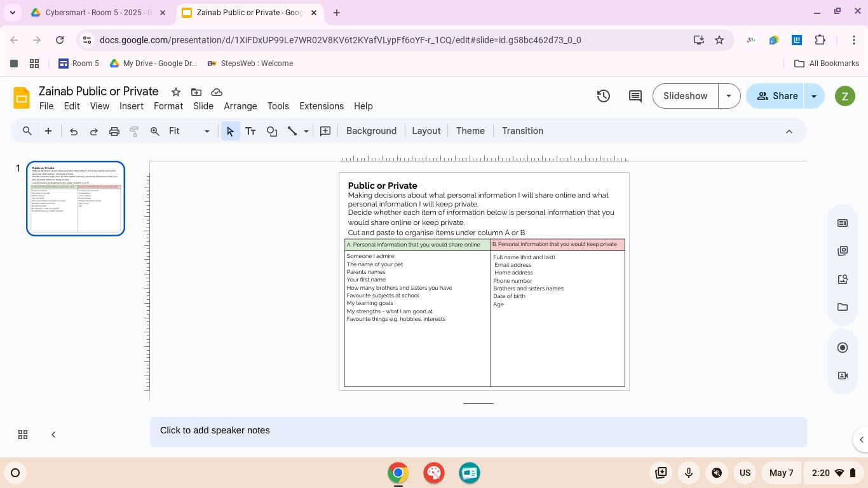Click the Share button
868x488 pixels.
[x=777, y=96]
